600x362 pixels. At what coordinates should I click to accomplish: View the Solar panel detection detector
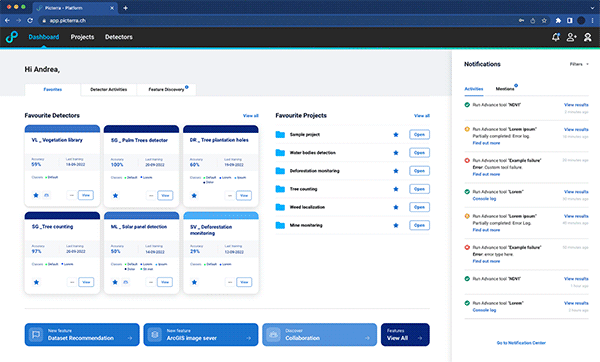tap(165, 282)
